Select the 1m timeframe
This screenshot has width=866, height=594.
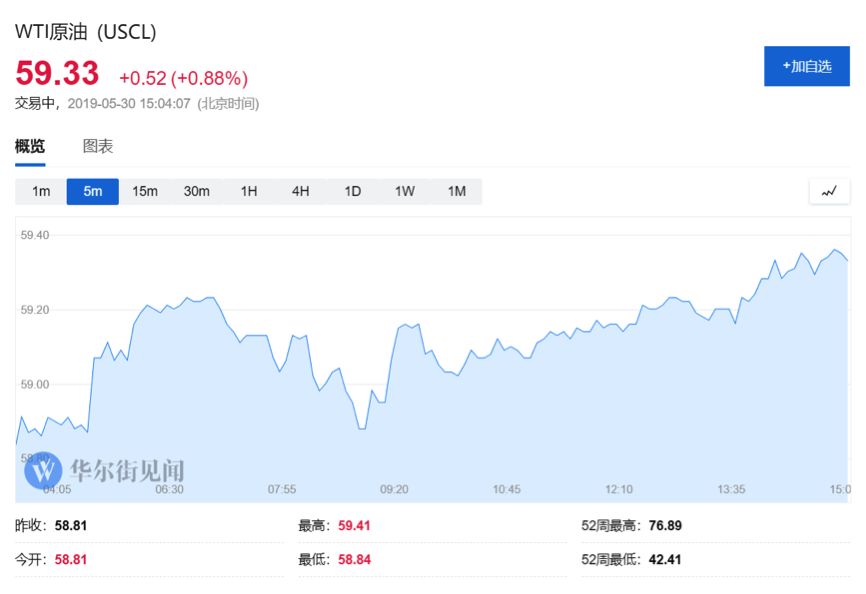pyautogui.click(x=40, y=191)
